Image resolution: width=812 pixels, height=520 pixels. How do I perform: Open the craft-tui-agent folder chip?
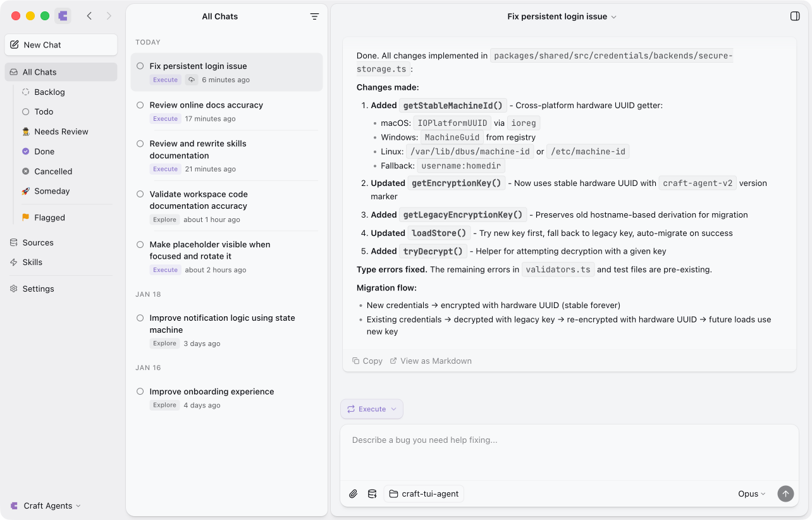pos(424,493)
